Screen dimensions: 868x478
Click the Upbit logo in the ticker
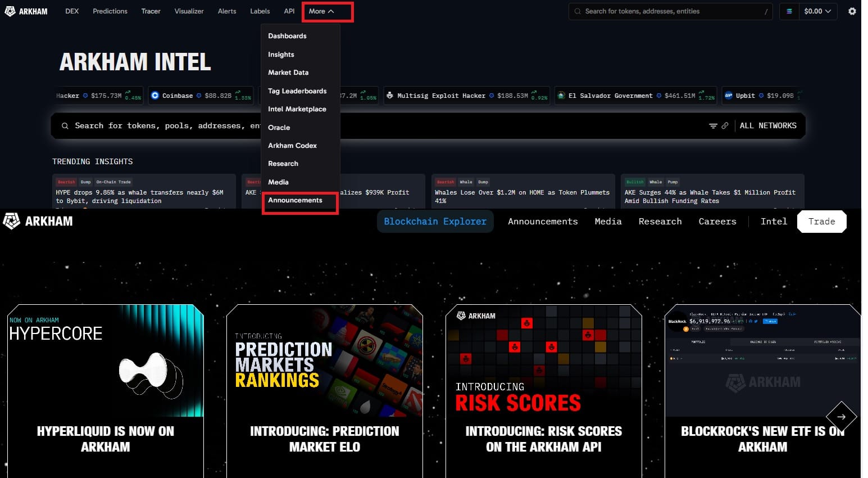coord(729,96)
